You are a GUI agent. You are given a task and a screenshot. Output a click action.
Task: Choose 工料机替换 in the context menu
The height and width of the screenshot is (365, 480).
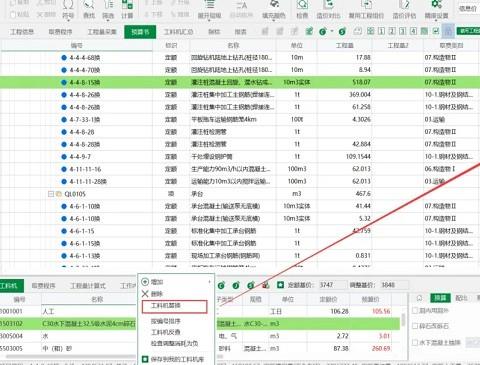coord(174,306)
